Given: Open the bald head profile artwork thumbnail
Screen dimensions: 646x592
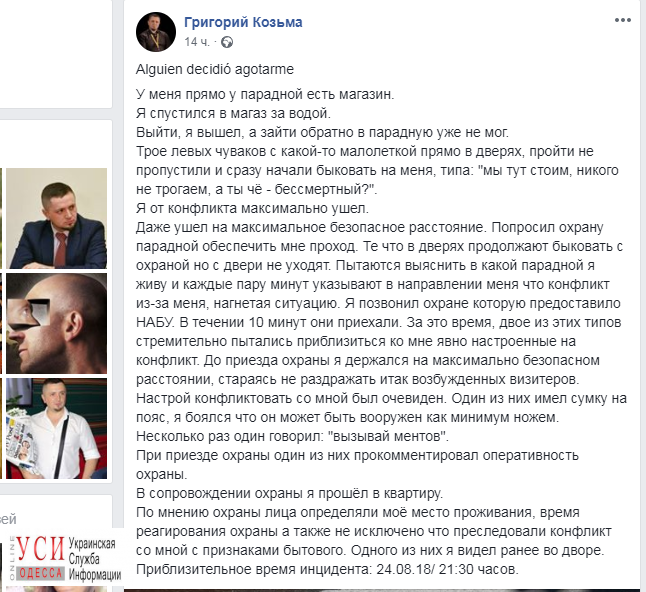Looking at the screenshot, I should pos(56,323).
